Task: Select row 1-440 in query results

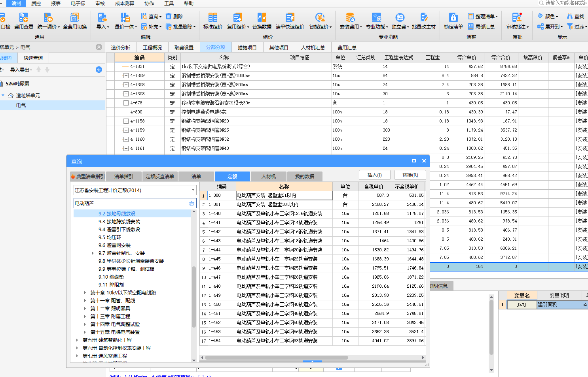Action: pos(313,213)
